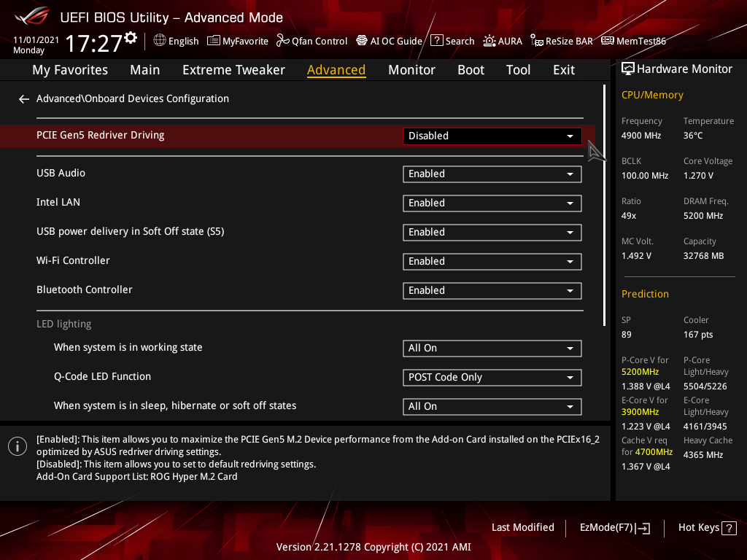
Task: Open the MyFavorite list icon
Action: click(x=214, y=41)
